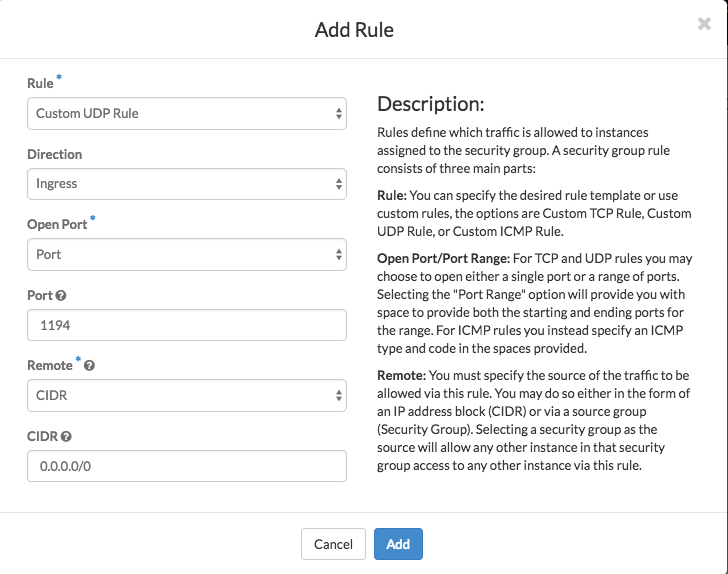Close the Add Rule dialog with X

704,25
